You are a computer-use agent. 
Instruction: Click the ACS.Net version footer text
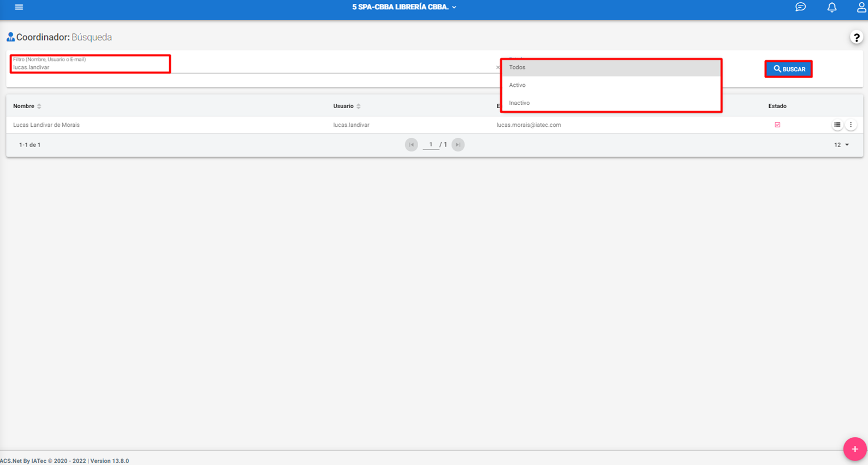[64, 461]
